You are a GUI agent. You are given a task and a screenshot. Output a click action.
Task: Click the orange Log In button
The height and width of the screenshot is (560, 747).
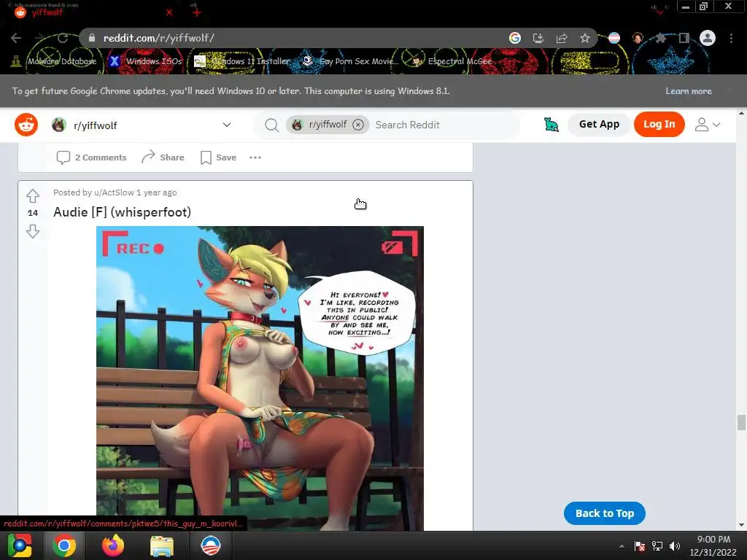pos(659,124)
